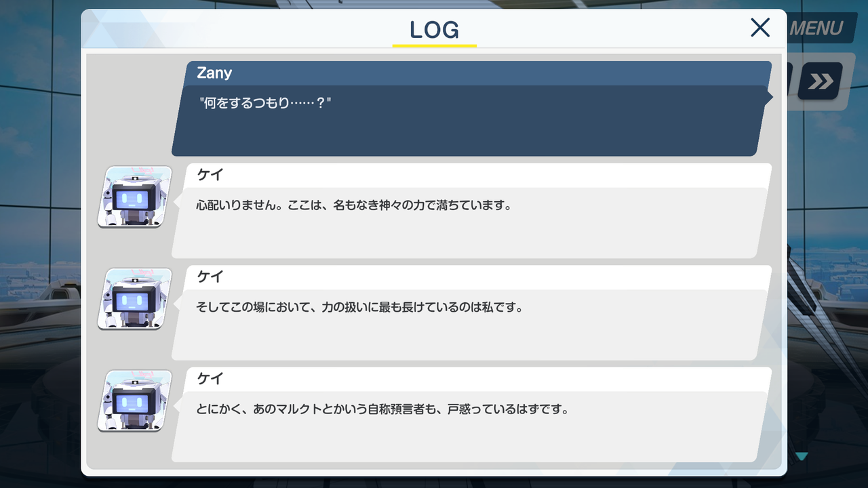Select the LOG title heading
868x488 pixels.
tap(434, 29)
